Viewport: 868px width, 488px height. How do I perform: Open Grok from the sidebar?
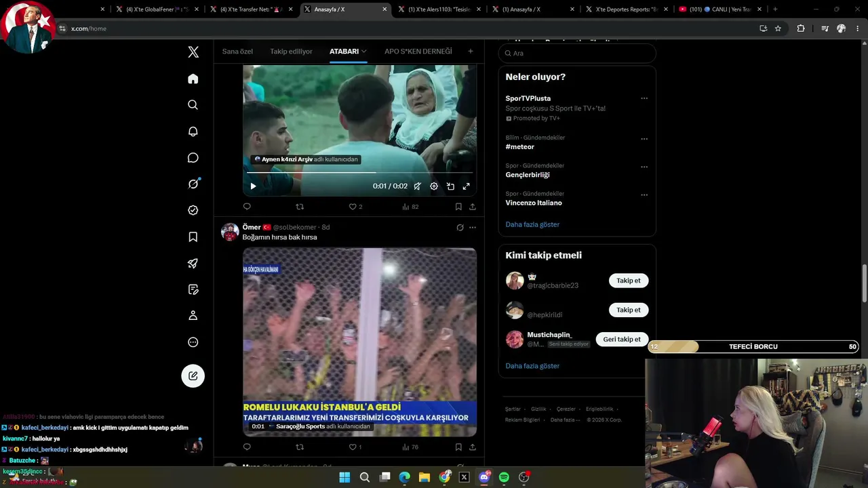click(x=193, y=184)
